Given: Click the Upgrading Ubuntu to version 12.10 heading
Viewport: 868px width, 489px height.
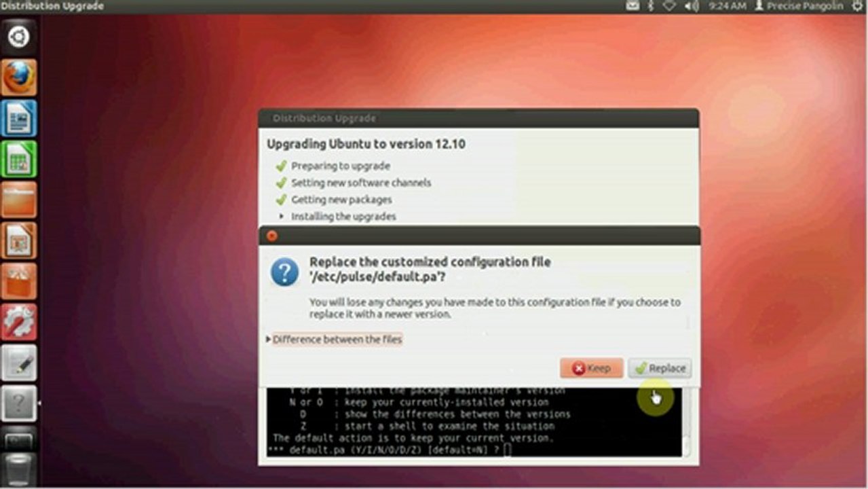Looking at the screenshot, I should pos(366,144).
